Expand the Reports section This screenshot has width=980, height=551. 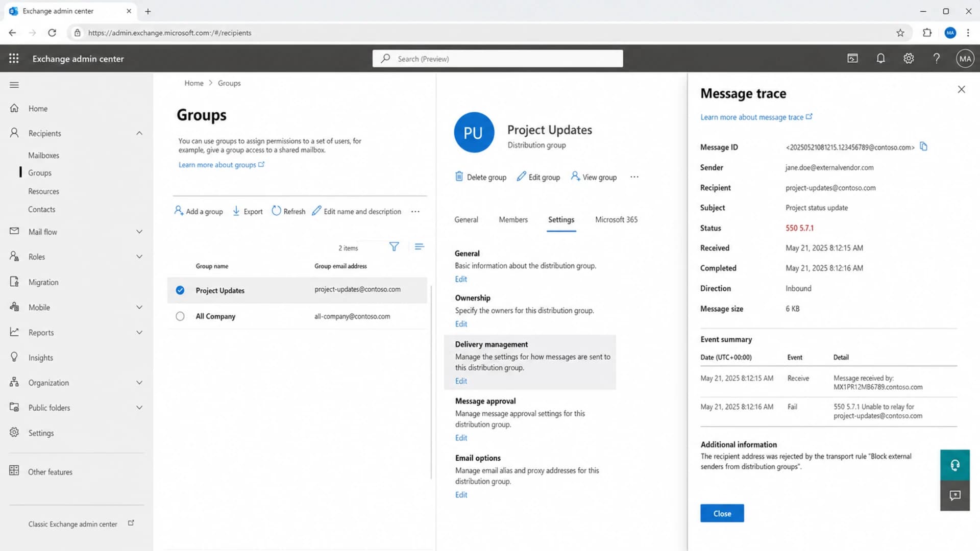pos(139,333)
